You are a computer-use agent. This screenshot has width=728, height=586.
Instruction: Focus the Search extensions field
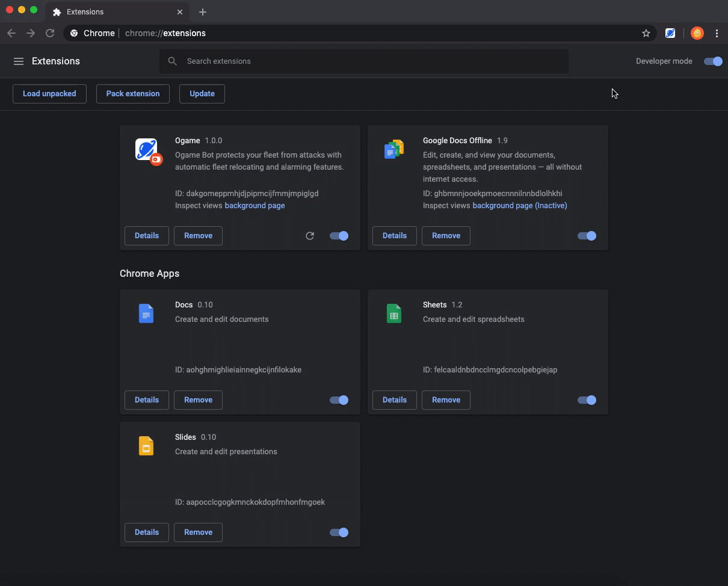[364, 61]
